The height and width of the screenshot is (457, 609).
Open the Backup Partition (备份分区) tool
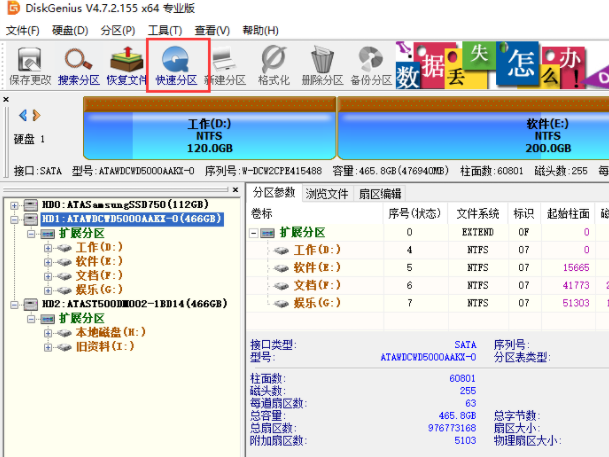tap(370, 64)
